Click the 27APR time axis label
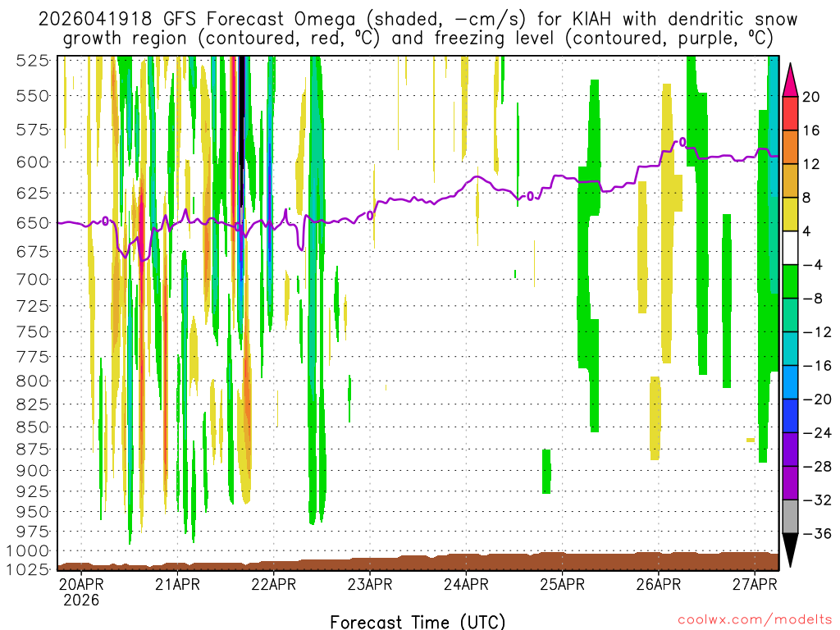 pyautogui.click(x=755, y=584)
